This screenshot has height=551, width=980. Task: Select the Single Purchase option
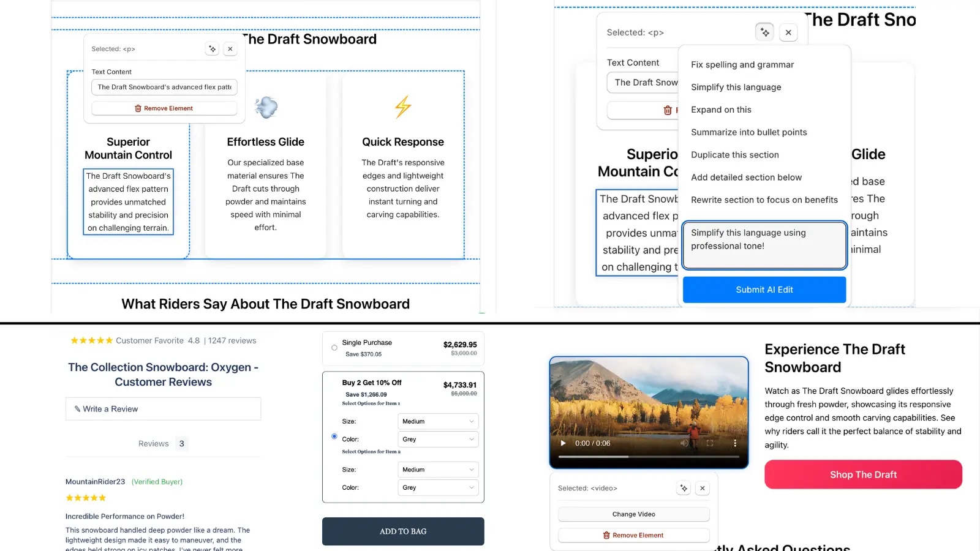334,348
